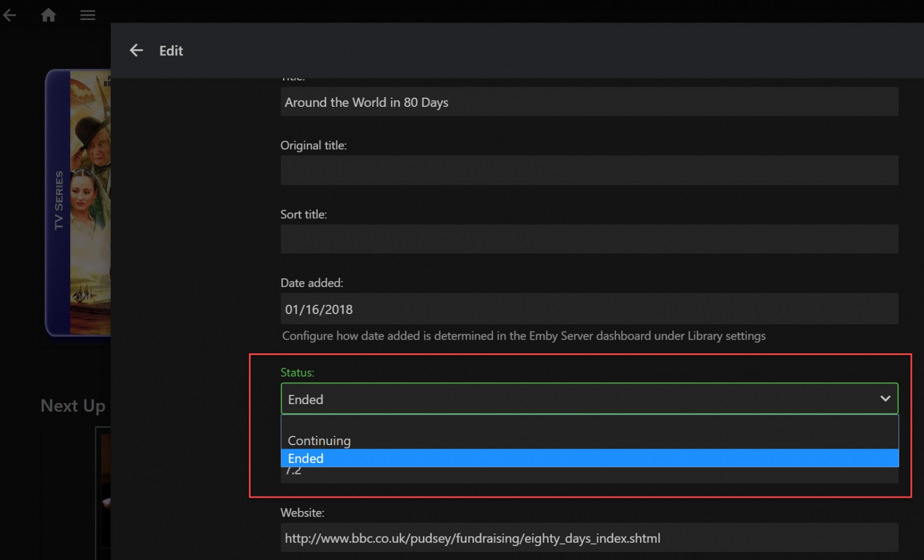Click the Status box showing Ended

click(x=577, y=399)
